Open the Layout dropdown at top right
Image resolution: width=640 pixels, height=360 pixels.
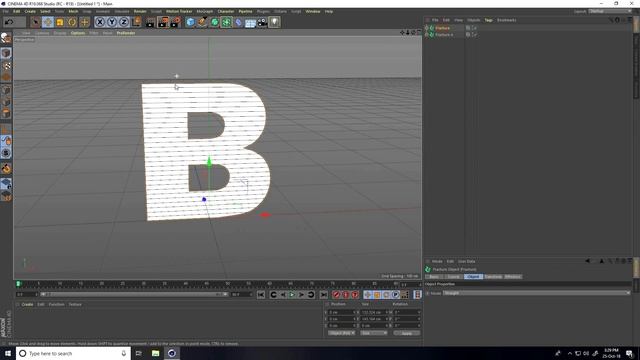point(610,11)
